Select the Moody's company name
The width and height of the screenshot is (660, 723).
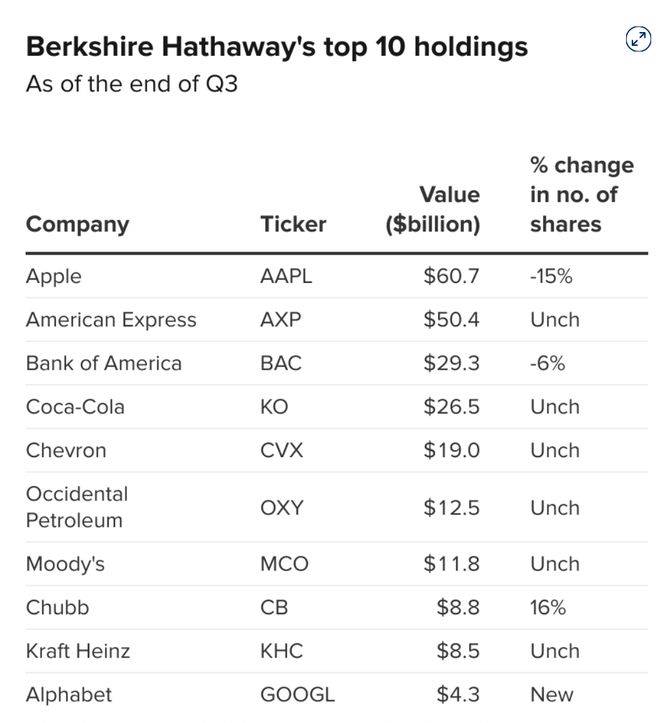(65, 564)
